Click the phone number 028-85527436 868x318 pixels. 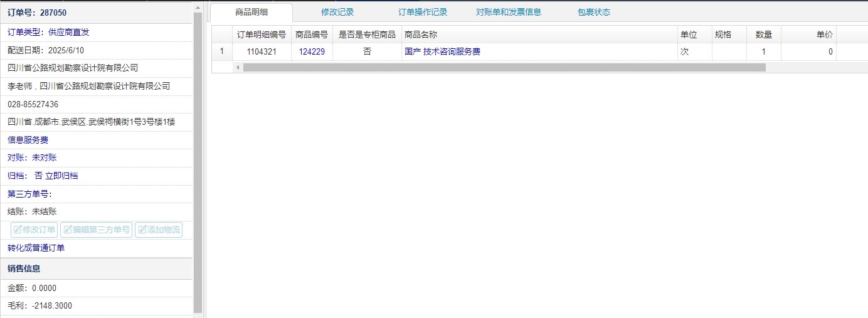click(33, 104)
